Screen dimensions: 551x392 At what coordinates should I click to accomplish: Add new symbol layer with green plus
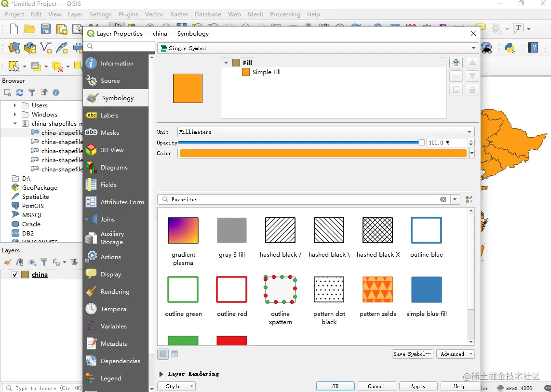pyautogui.click(x=456, y=63)
